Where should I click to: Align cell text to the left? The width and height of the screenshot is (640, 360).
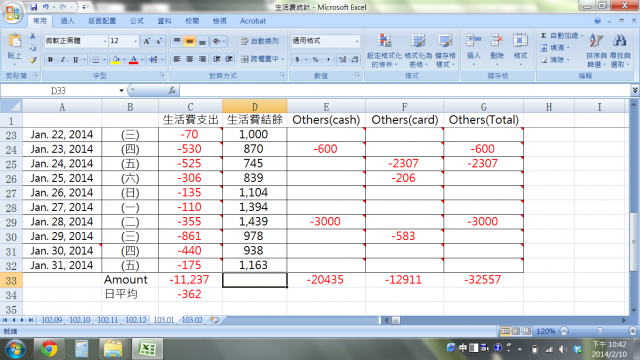click(177, 59)
